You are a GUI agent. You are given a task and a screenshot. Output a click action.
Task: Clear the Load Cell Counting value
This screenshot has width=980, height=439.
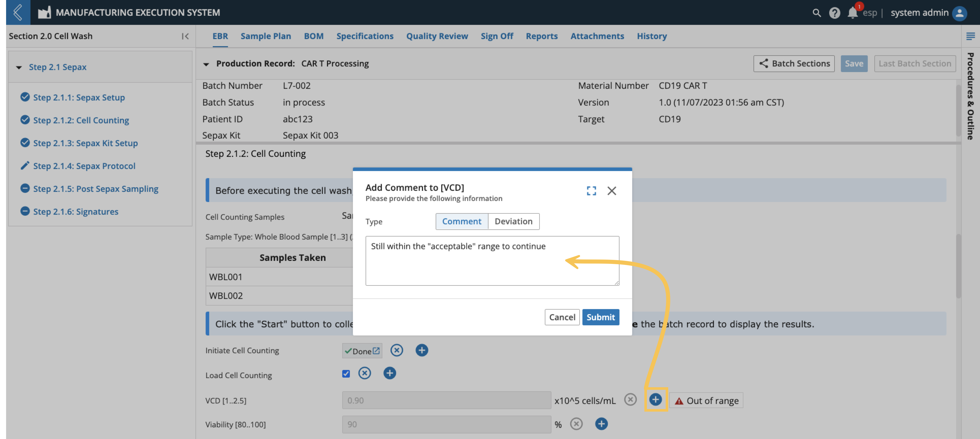coord(365,373)
